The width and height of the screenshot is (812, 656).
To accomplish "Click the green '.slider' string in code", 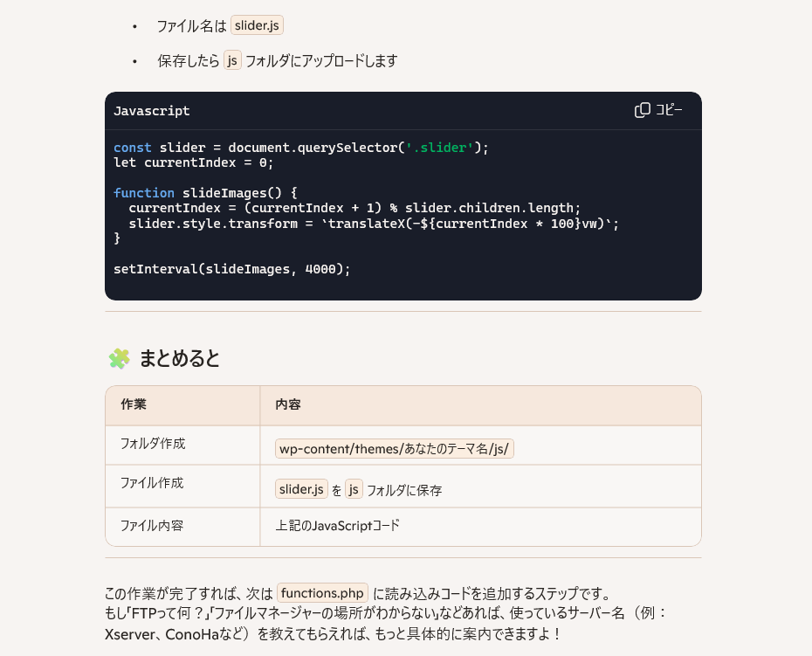I will click(439, 148).
